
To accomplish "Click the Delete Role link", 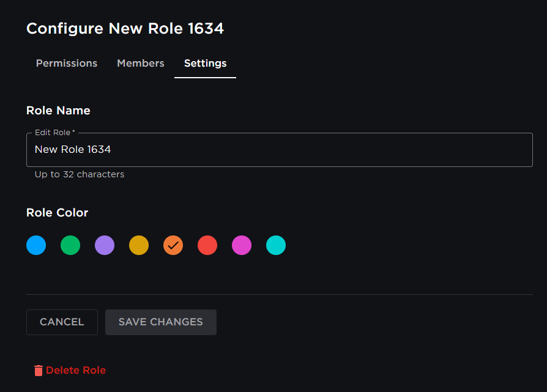I will coord(75,370).
